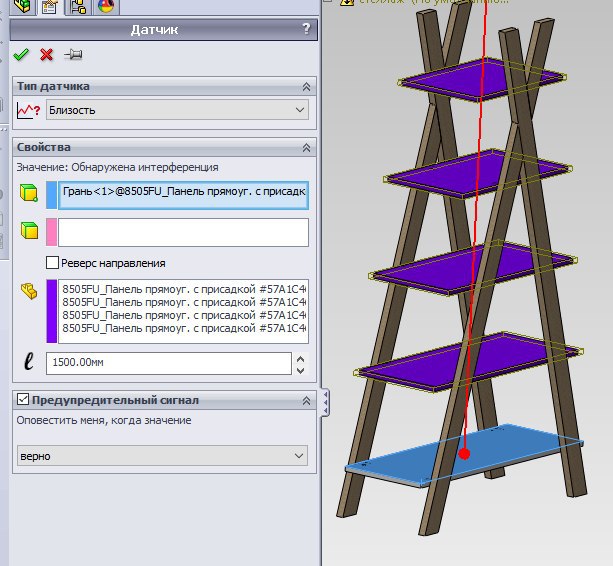The width and height of the screenshot is (613, 566).
Task: Uncheck the Предупредительный сигнал checkbox
Action: (x=22, y=400)
